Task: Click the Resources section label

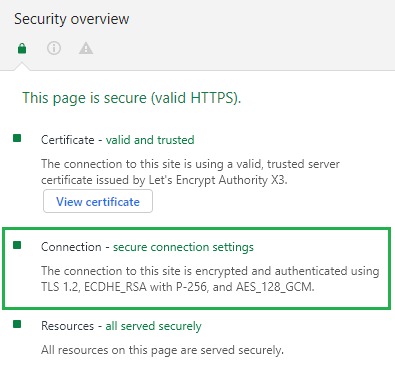Action: (68, 326)
